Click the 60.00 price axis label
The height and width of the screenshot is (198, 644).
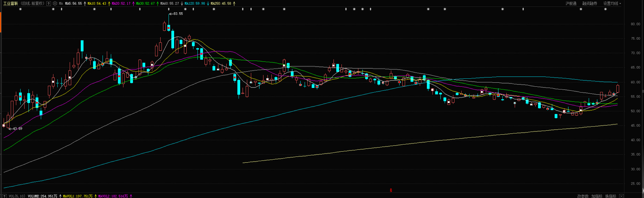point(635,82)
